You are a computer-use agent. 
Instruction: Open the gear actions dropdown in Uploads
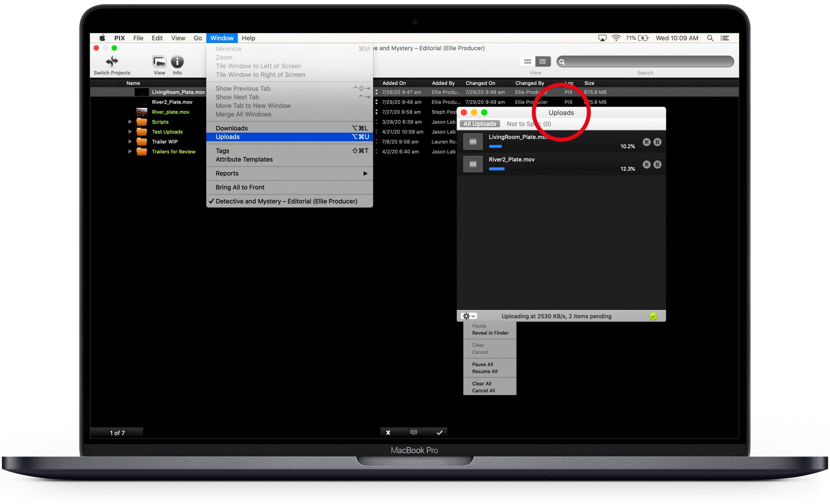pos(469,316)
